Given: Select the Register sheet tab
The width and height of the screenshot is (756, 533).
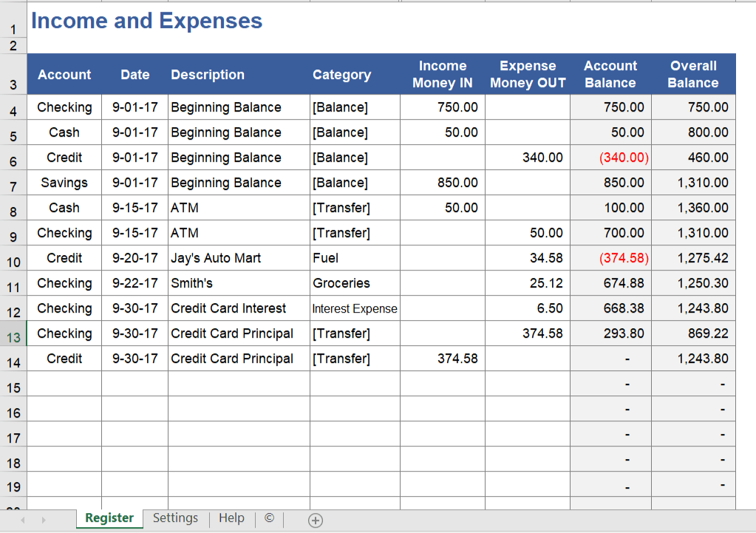Looking at the screenshot, I should click(x=109, y=519).
